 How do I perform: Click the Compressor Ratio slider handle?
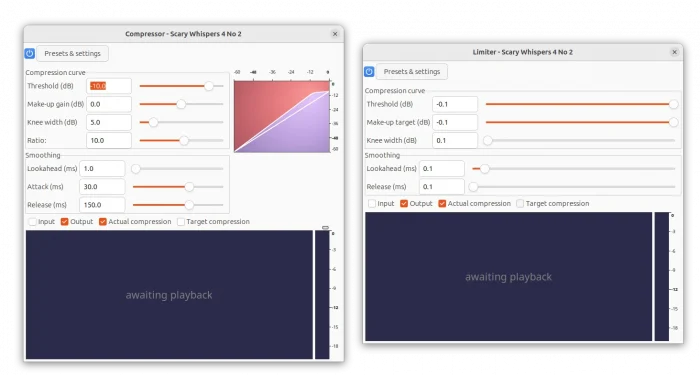click(184, 141)
